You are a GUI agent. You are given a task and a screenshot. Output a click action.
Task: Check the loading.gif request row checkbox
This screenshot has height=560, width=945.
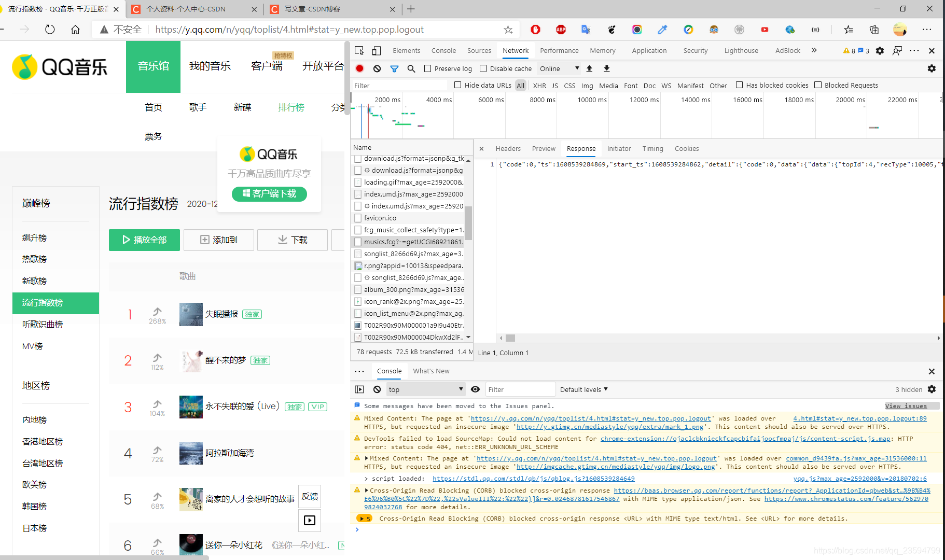[x=358, y=182]
